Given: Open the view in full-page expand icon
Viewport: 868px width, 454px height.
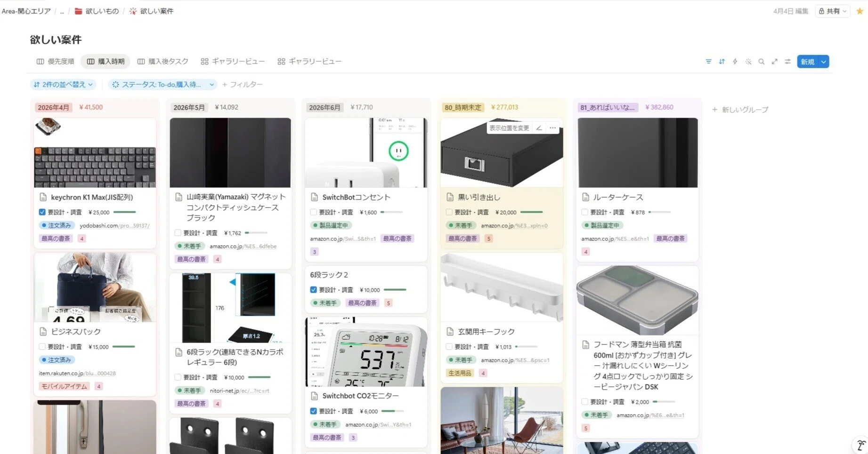Looking at the screenshot, I should click(x=774, y=62).
